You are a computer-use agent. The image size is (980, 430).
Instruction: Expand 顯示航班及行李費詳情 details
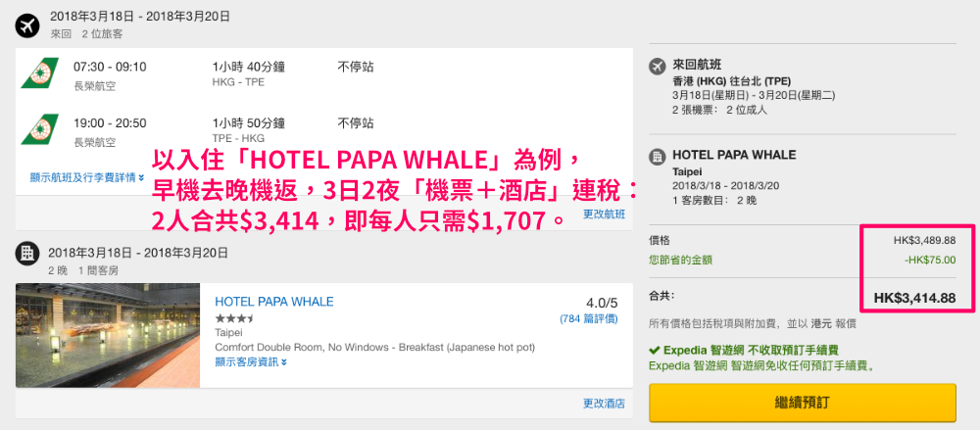click(x=87, y=177)
